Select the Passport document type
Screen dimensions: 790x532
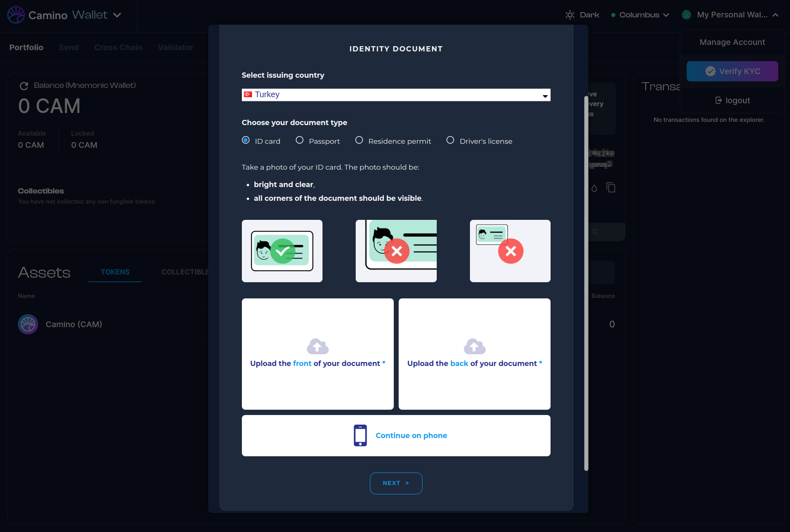(300, 140)
